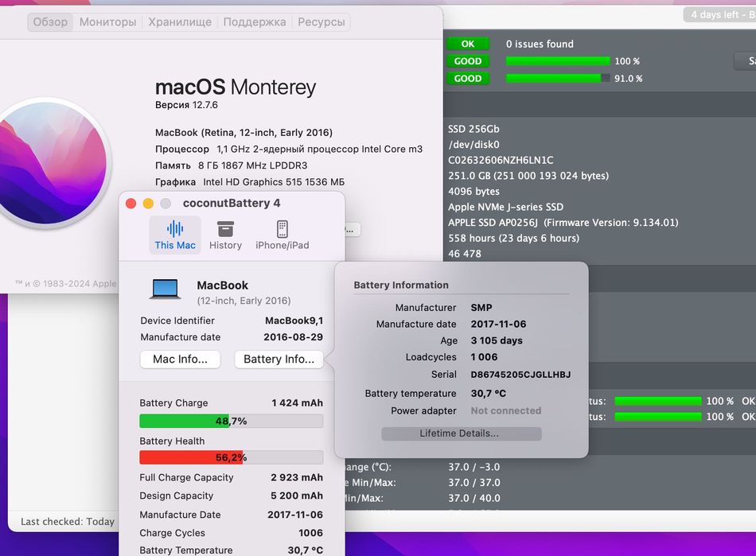This screenshot has width=756, height=556.
Task: Open Lifetime Details... in Battery Information
Action: pyautogui.click(x=462, y=434)
